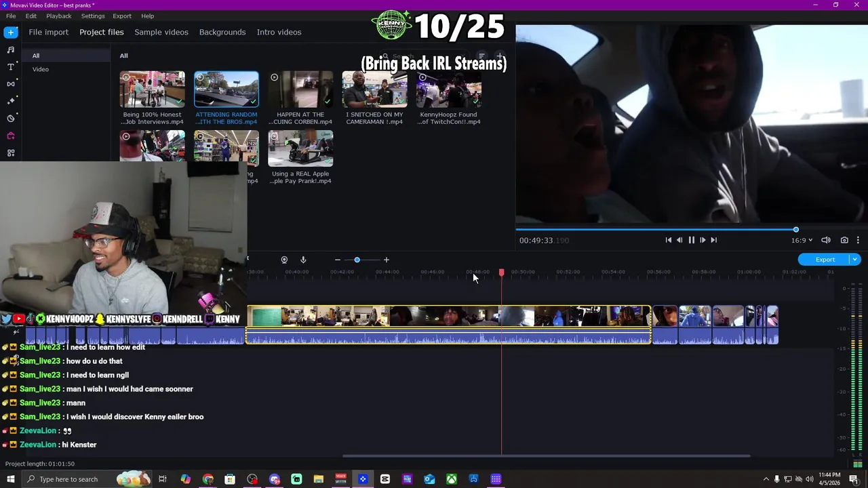Click the microphone voice-over record icon

point(303,260)
